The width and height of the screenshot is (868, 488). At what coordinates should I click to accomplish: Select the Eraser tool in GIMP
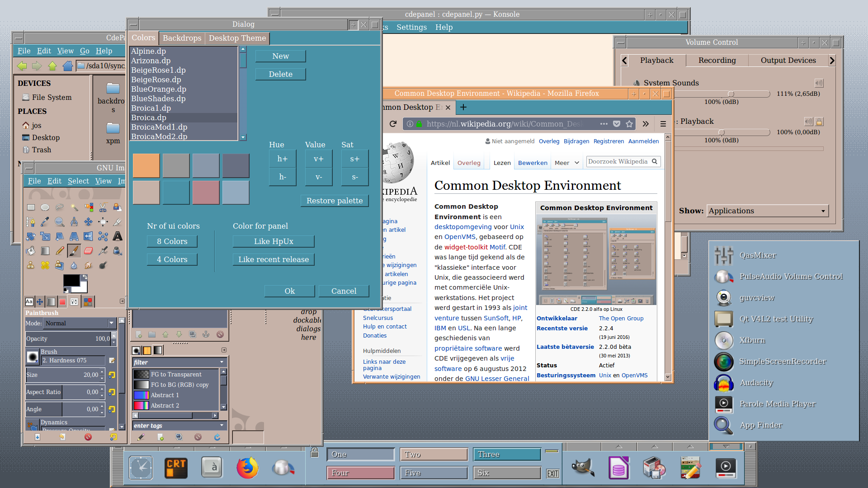click(89, 251)
